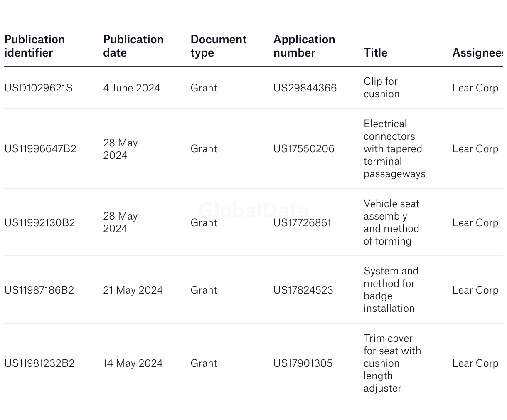This screenshot has width=507, height=420.
Task: Open 'Electrical connectors with tapered terminal passageways' title
Action: (x=394, y=149)
